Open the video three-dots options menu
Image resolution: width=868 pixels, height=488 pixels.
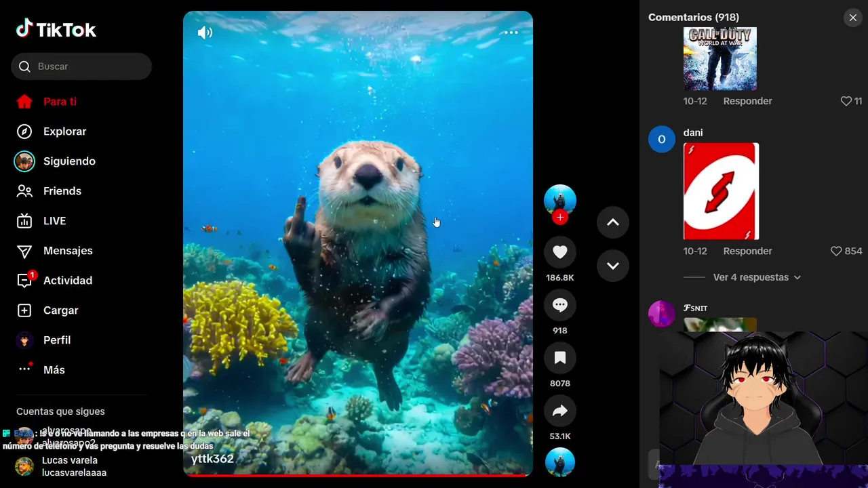(x=511, y=33)
